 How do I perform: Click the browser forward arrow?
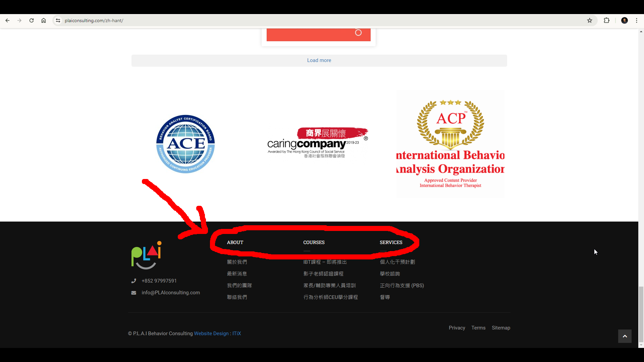pos(19,20)
